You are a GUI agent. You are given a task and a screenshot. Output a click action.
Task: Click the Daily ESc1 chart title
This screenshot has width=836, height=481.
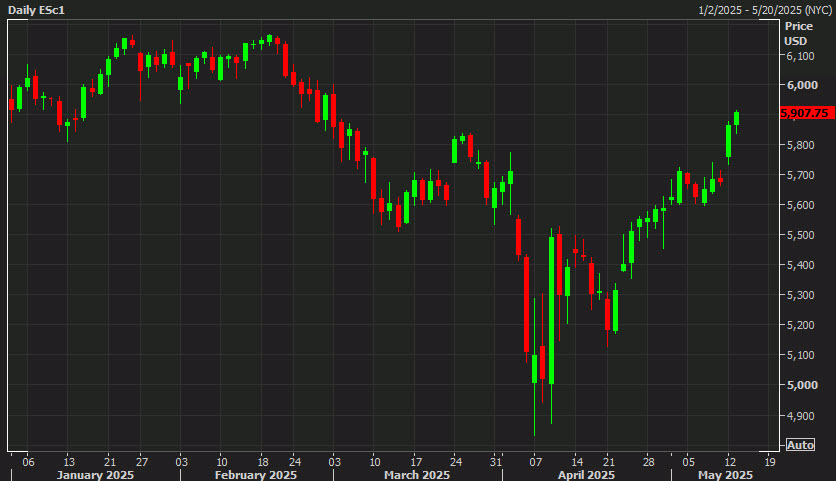[36, 10]
